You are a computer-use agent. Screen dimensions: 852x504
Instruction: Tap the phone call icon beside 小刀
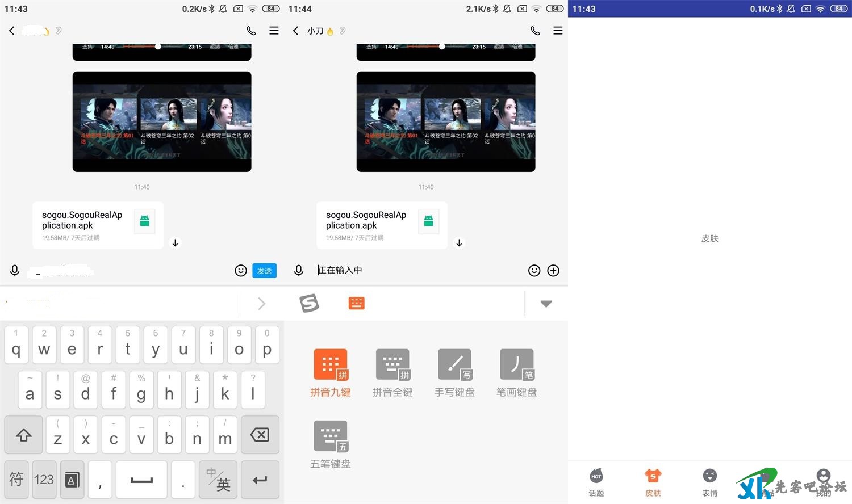[535, 31]
